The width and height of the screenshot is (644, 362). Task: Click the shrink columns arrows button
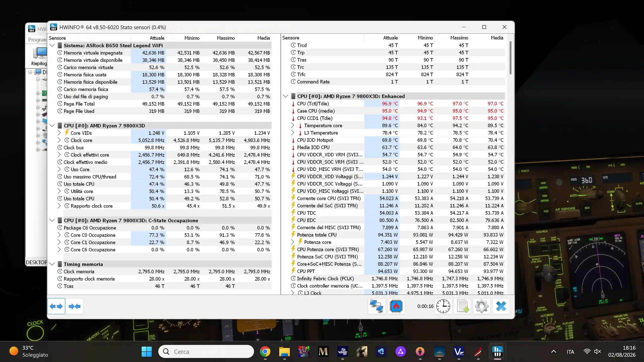(x=74, y=306)
